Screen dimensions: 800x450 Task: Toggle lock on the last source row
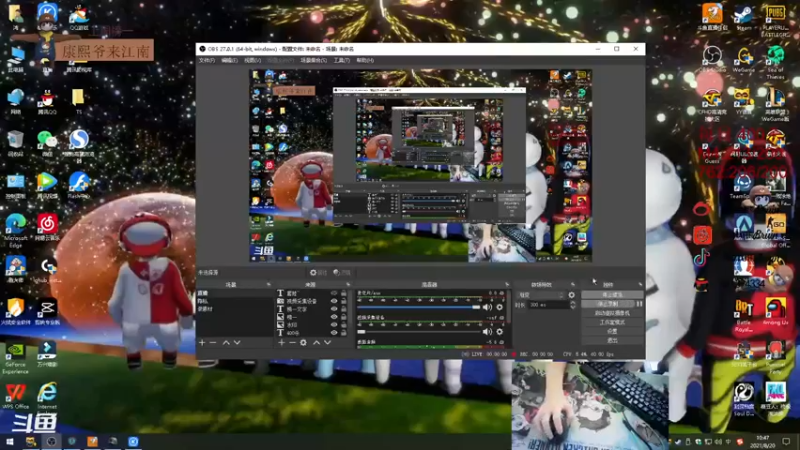pos(344,333)
